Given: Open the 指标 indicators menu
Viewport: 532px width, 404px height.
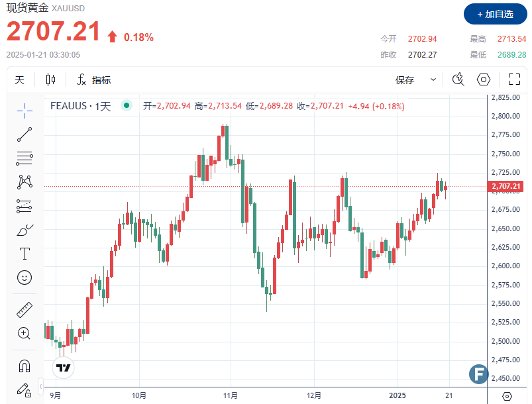Looking at the screenshot, I should click(93, 80).
